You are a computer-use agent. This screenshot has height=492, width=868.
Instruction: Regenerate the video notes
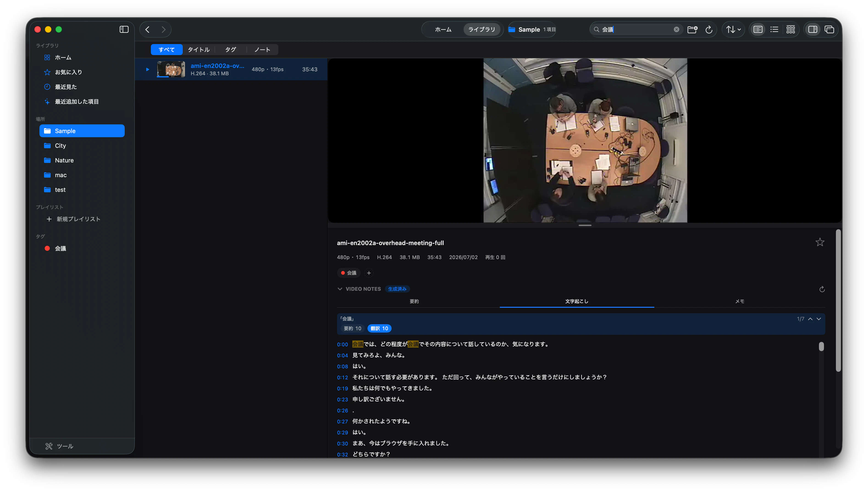(822, 289)
